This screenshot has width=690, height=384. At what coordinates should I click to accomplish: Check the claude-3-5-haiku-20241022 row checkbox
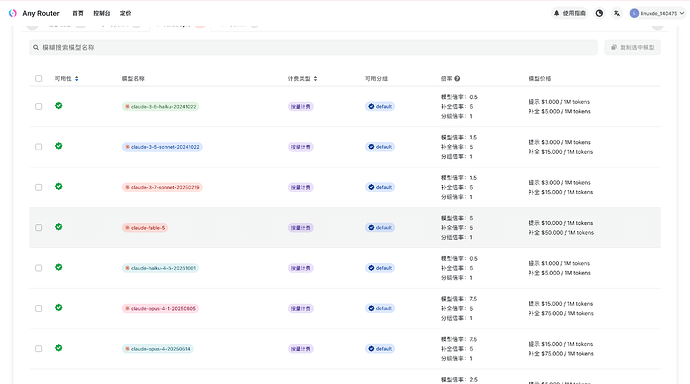[x=39, y=106]
